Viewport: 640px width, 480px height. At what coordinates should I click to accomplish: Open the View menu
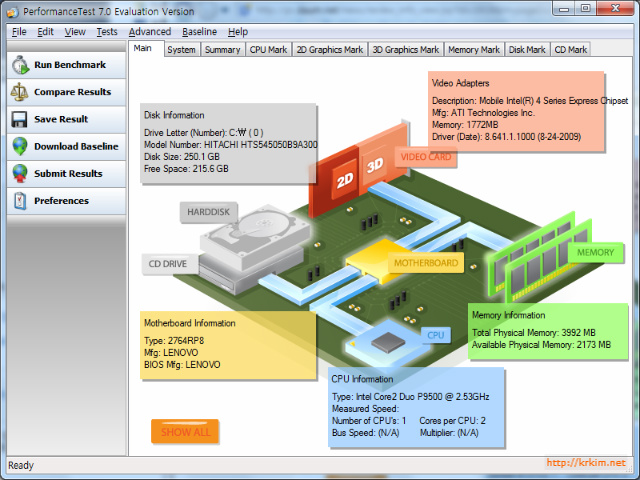[x=75, y=32]
